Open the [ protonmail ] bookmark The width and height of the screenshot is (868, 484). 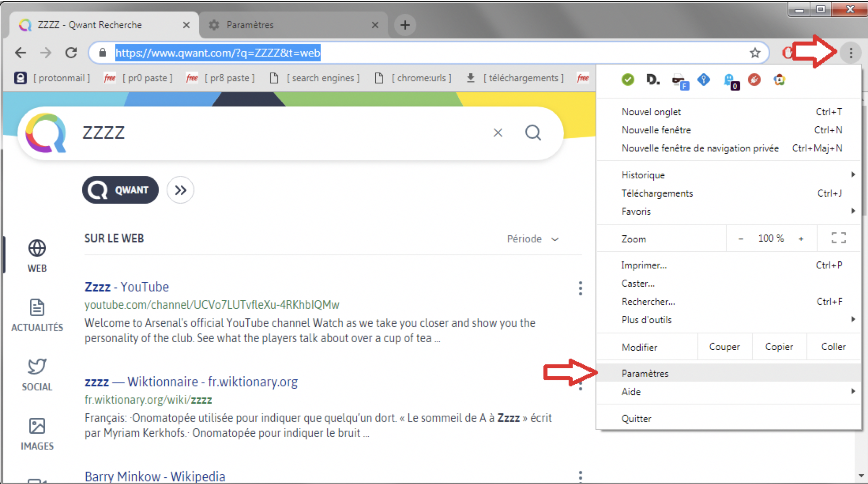[52, 78]
